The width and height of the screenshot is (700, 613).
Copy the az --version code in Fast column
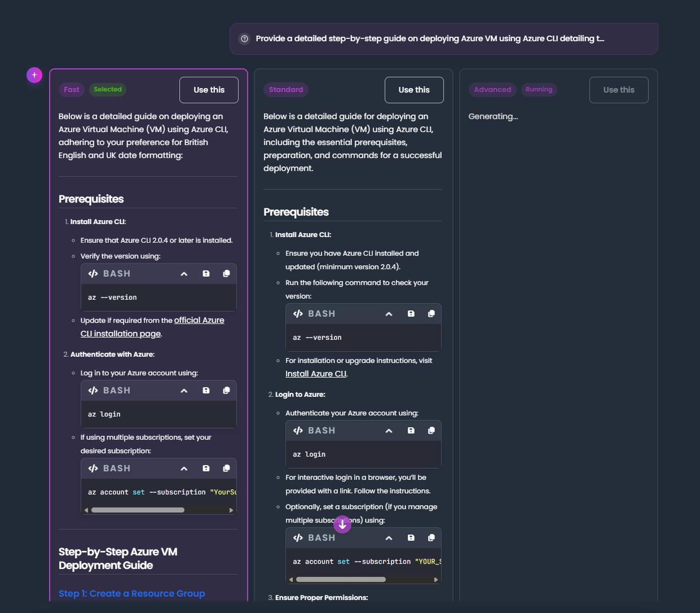(x=226, y=274)
